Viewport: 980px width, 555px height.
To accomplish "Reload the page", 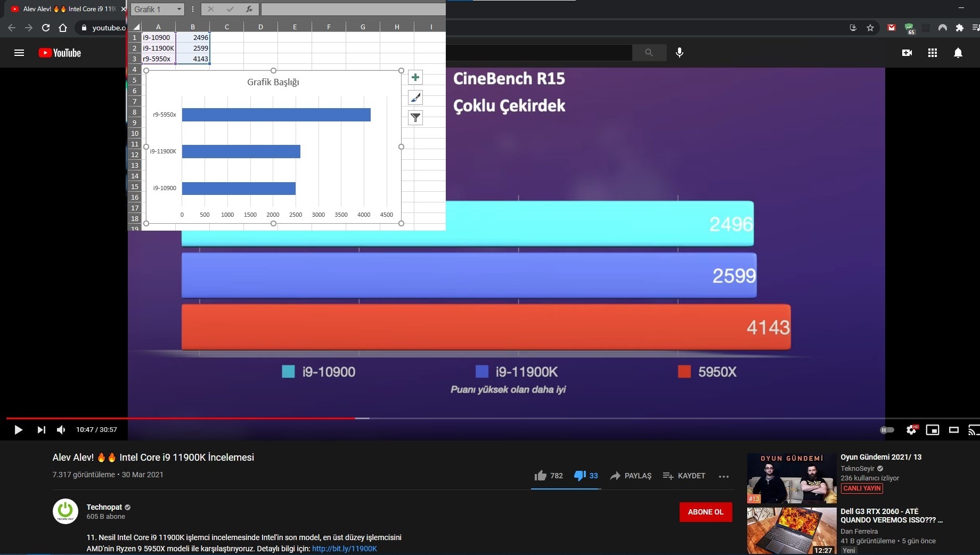I will 46,28.
